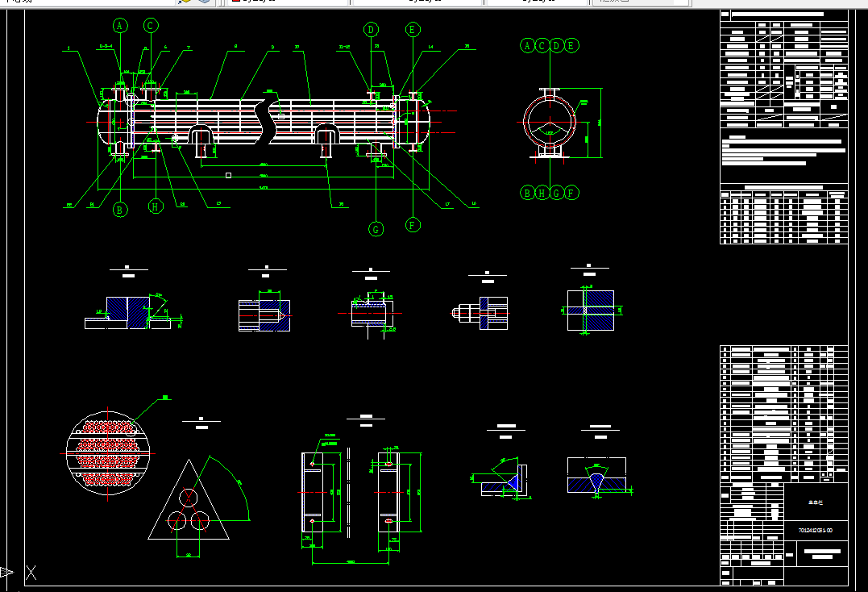This screenshot has width=868, height=592.
Task: Click drawing number 70124120 31-00 in title block
Action: [816, 530]
